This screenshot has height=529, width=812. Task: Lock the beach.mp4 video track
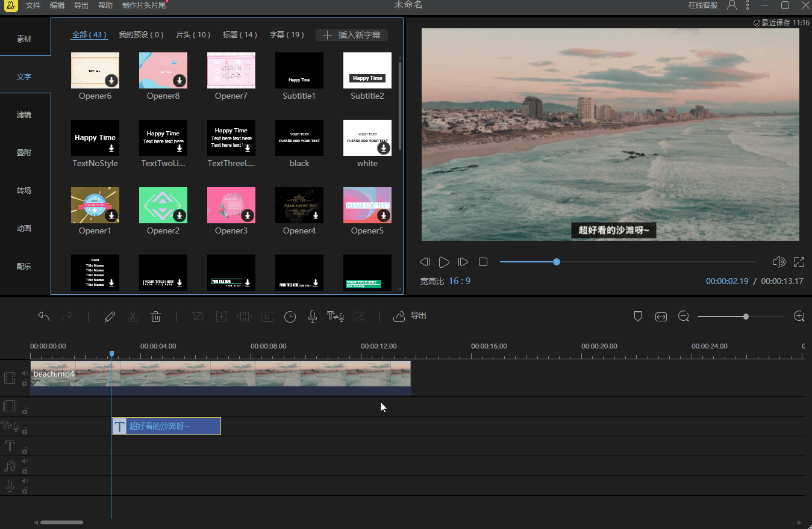[25, 383]
